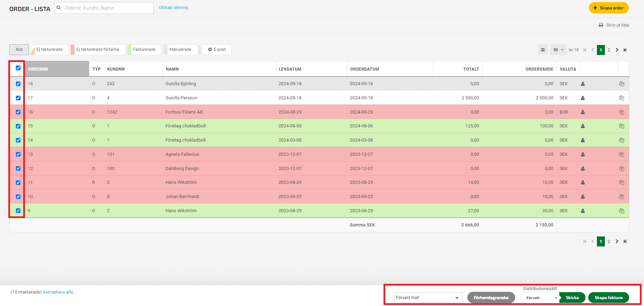Open customer icon for order 15
Image resolution: width=644 pixels, height=306 pixels.
pos(583,126)
